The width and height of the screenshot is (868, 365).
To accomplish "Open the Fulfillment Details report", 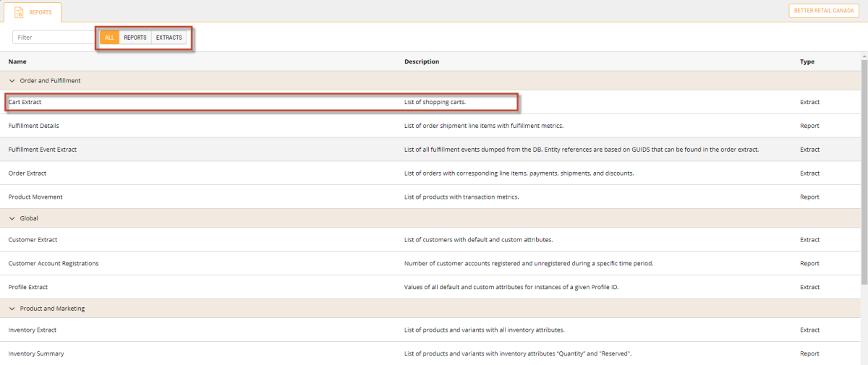I will (33, 126).
